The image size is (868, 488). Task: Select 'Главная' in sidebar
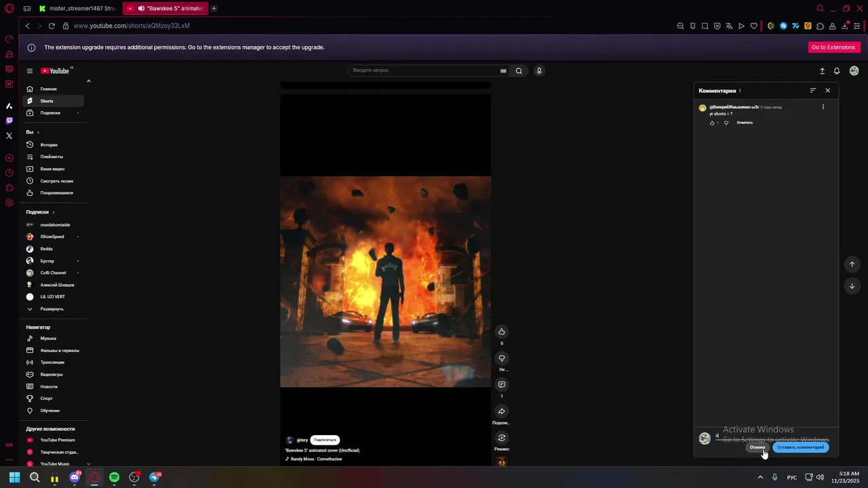coord(53,89)
